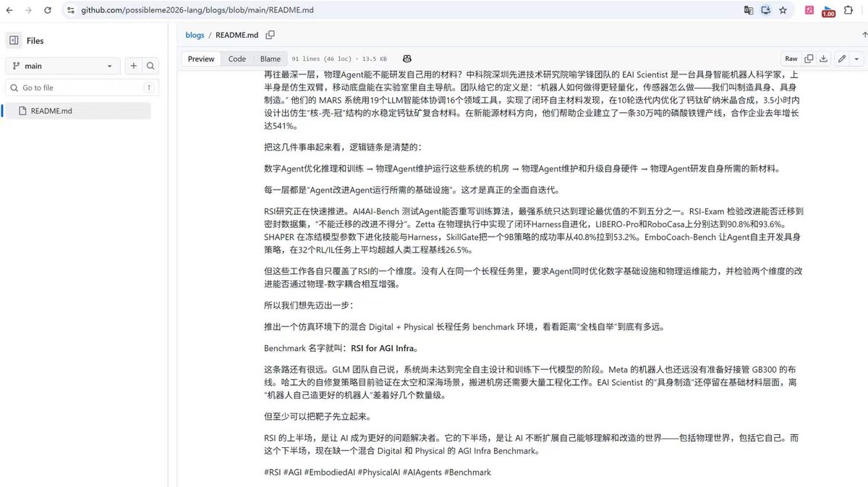Switch to the Blame tab
This screenshot has width=868, height=487.
pyautogui.click(x=271, y=59)
